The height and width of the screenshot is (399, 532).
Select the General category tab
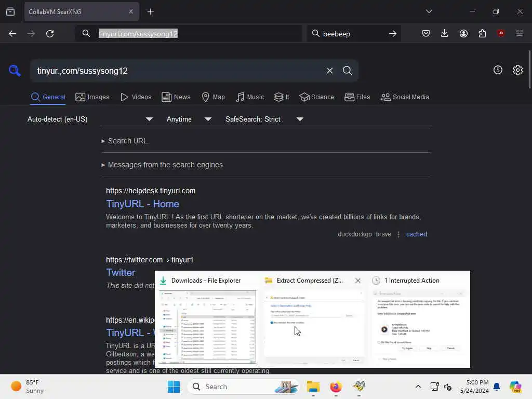click(48, 97)
